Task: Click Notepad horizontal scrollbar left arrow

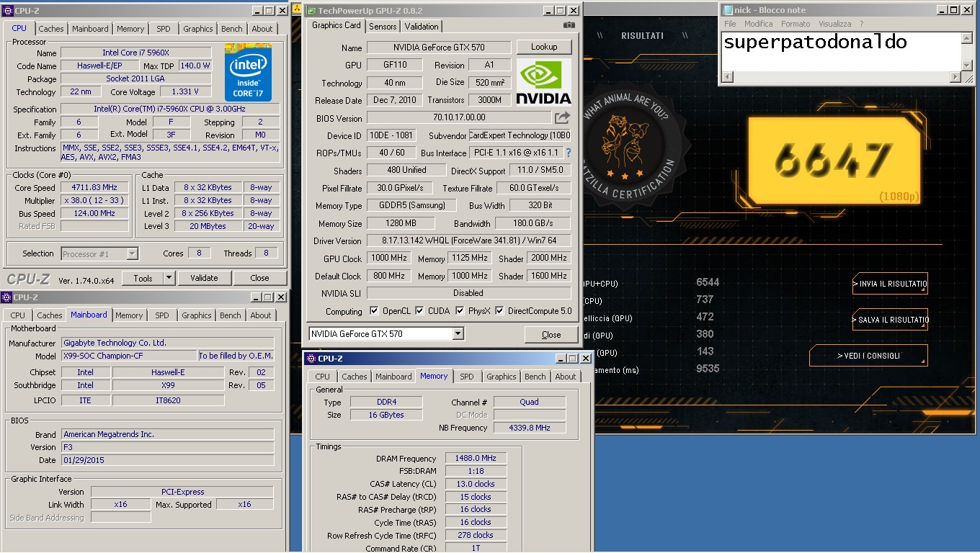Action: click(x=728, y=76)
